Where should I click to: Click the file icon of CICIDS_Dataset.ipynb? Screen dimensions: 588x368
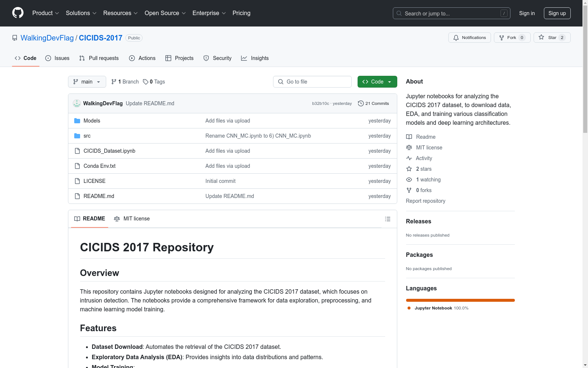click(77, 151)
